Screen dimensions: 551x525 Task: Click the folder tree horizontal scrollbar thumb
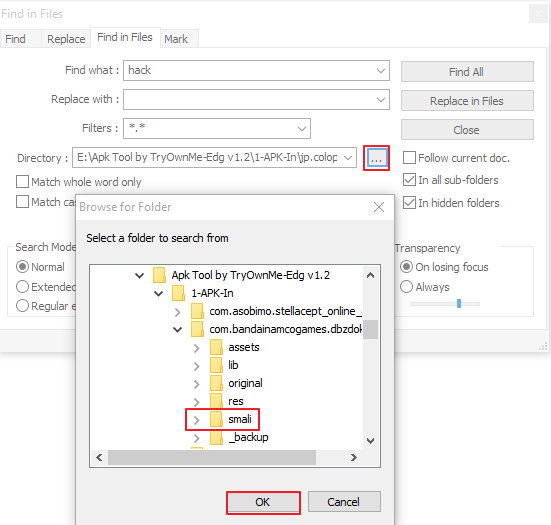pos(212,458)
